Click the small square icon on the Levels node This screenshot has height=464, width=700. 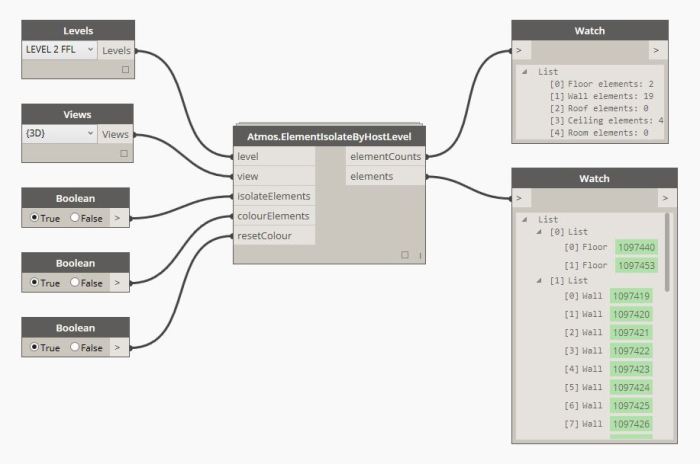click(125, 70)
